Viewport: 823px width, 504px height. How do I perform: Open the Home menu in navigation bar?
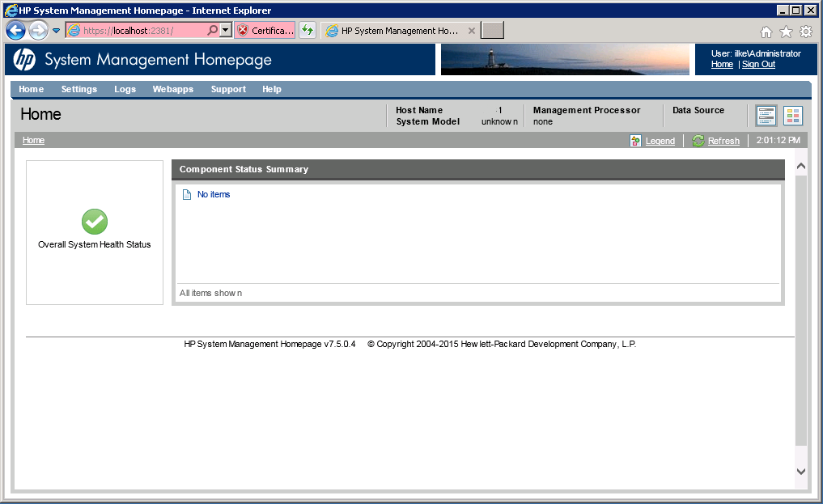point(32,89)
